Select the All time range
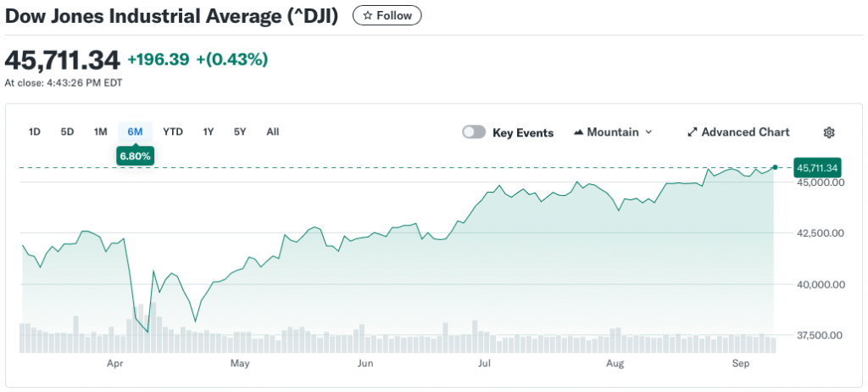 click(x=272, y=132)
